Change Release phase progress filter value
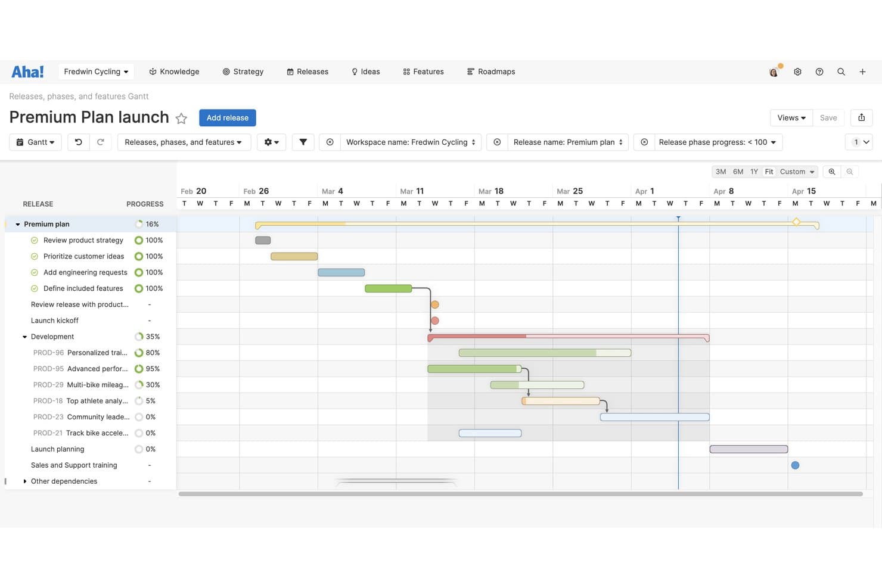The height and width of the screenshot is (588, 882). [718, 142]
